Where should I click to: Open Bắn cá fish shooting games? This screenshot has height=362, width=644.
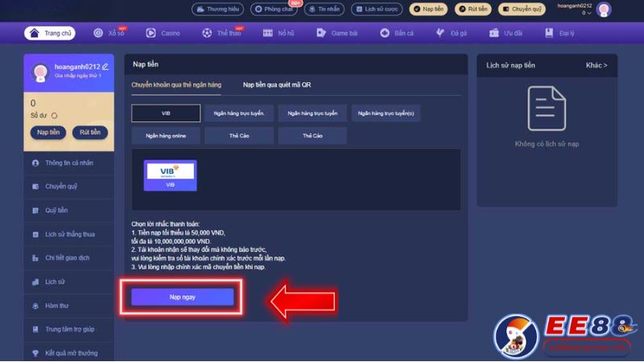pyautogui.click(x=394, y=33)
